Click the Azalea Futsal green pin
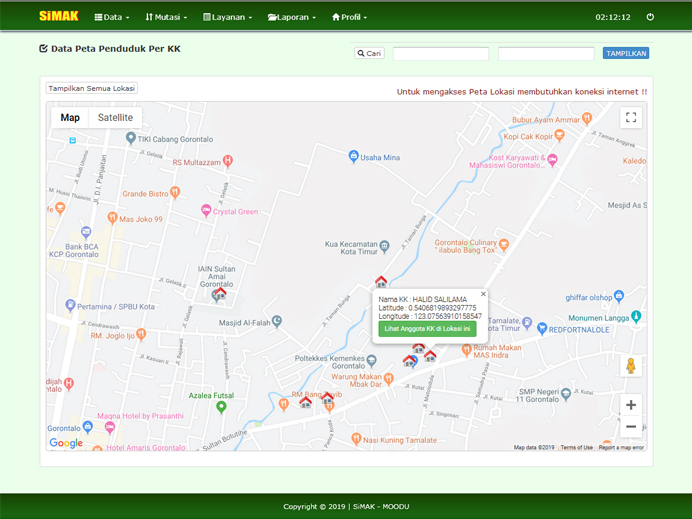692x519 pixels. coord(222,406)
